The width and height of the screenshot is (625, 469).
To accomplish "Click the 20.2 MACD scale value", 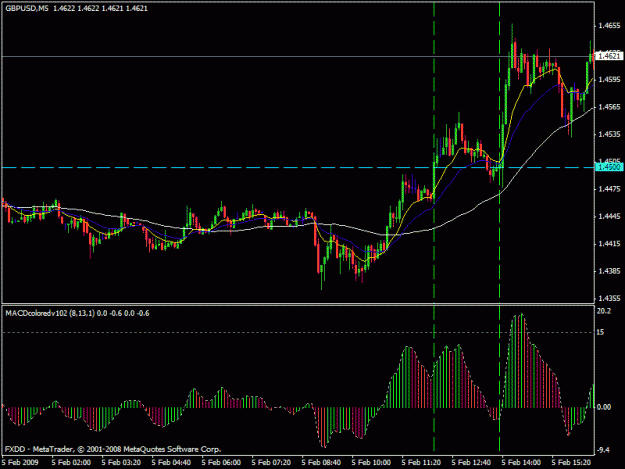I will pyautogui.click(x=603, y=311).
